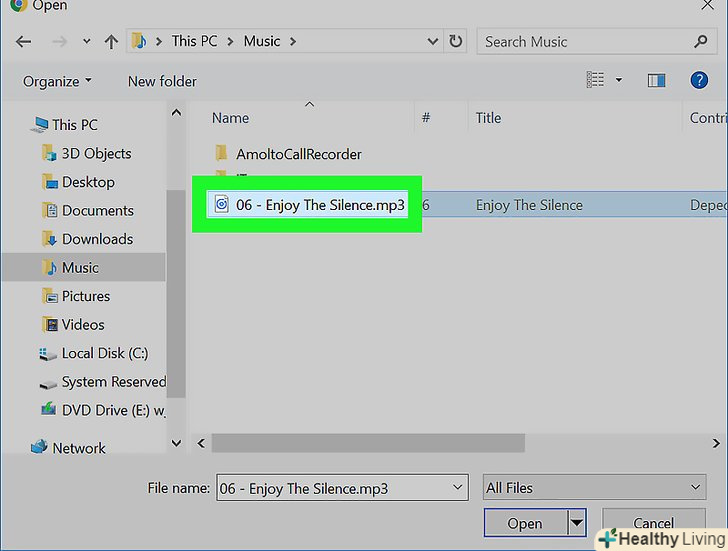The height and width of the screenshot is (551, 728).
Task: Click the Cancel button
Action: (653, 523)
